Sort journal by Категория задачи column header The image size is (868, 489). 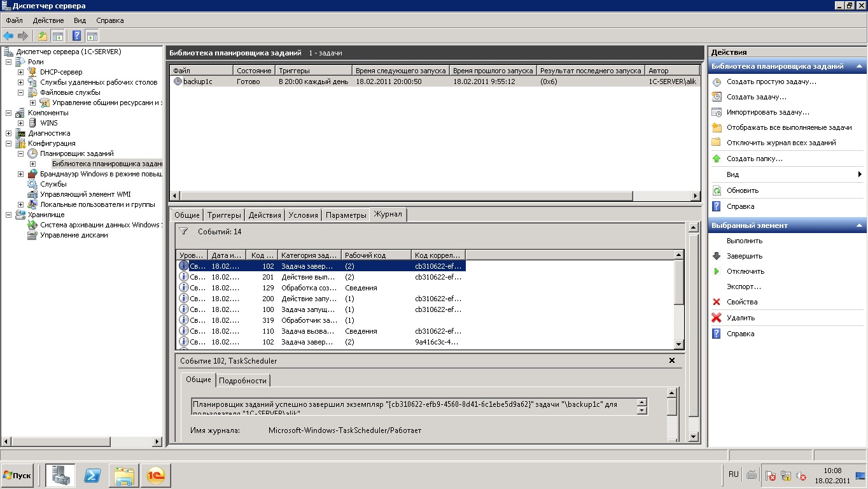[x=309, y=255]
